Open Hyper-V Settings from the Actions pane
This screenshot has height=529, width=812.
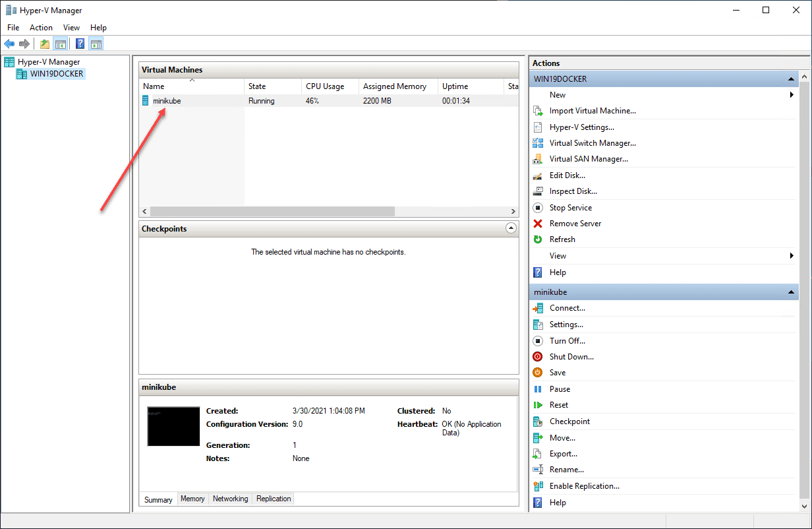pyautogui.click(x=583, y=127)
